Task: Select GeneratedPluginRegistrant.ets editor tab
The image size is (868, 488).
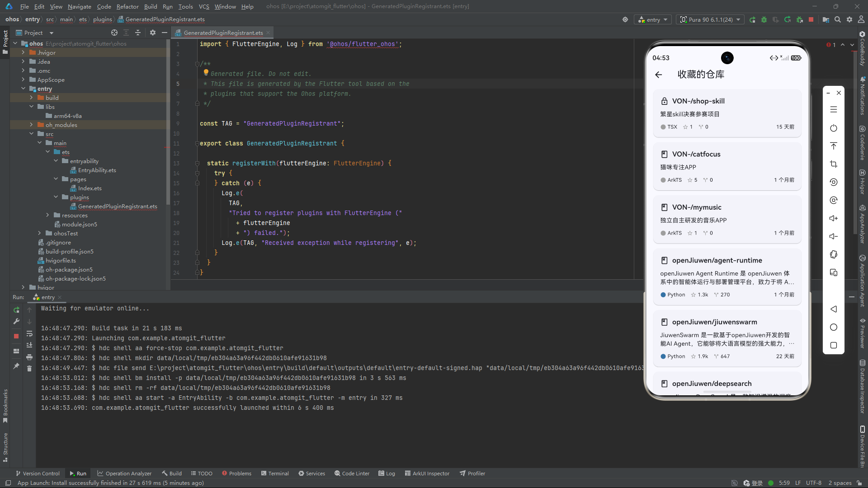Action: [223, 33]
